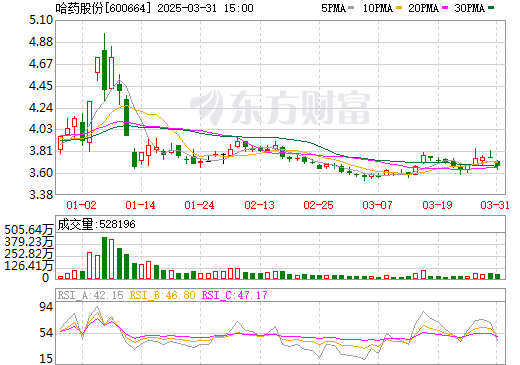Select the 02-25 date marker
Screen dimensions: 520x365
click(318, 205)
